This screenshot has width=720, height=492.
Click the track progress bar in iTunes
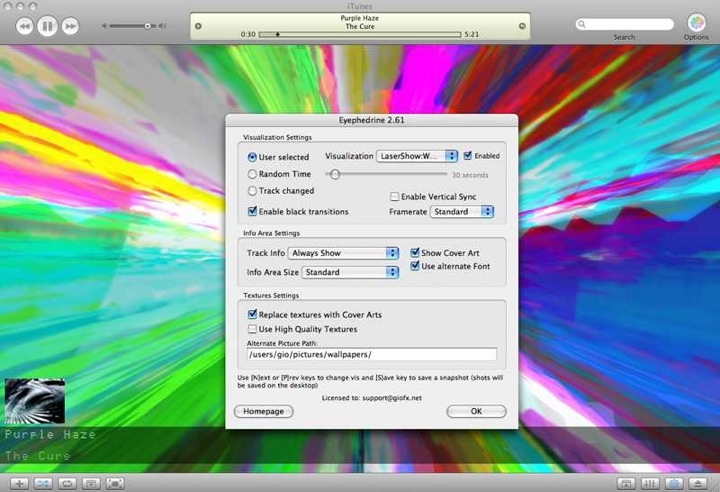point(360,34)
